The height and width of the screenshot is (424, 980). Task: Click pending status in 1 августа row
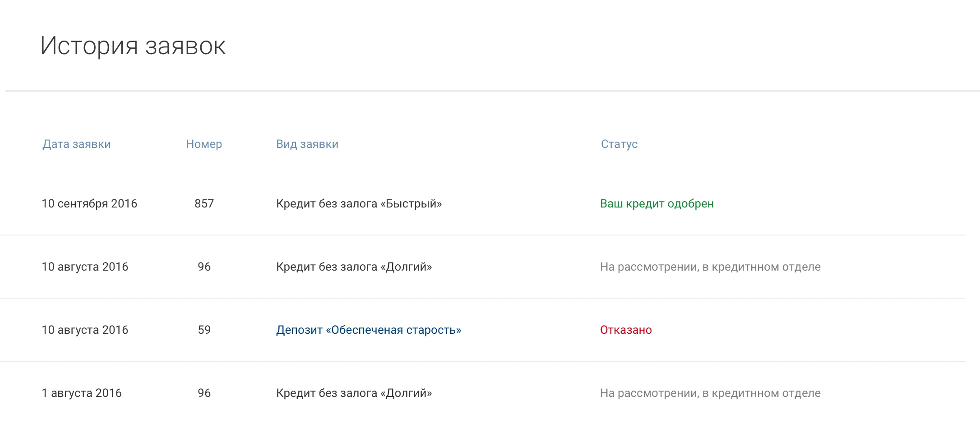(x=710, y=393)
